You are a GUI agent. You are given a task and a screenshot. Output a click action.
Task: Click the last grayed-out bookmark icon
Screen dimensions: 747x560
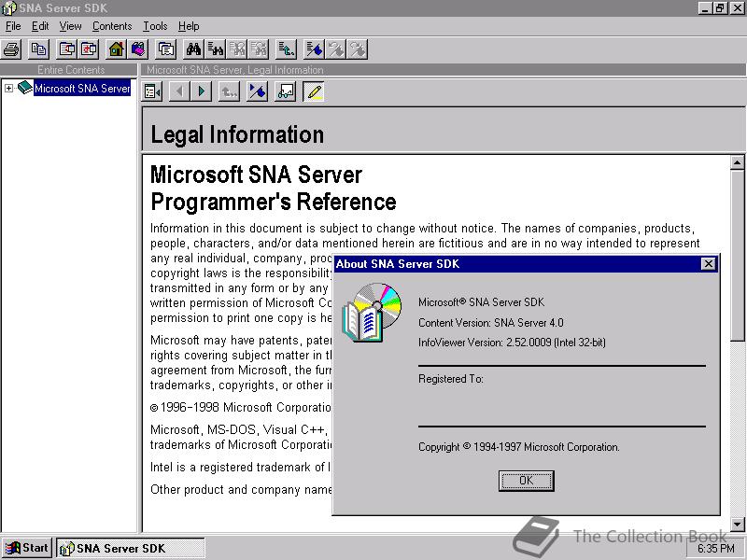pos(358,49)
